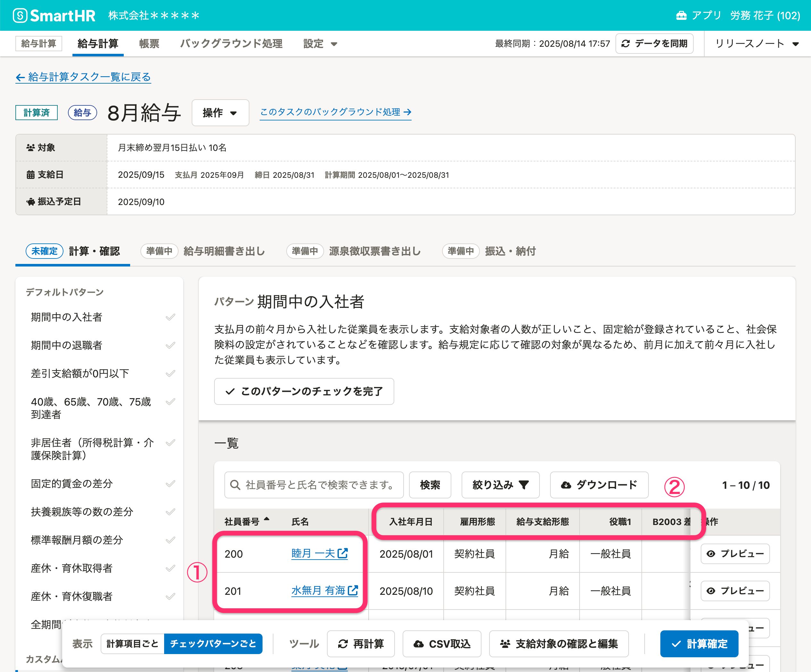The image size is (811, 672).
Task: Switch display to 計算項目ごと
Action: [132, 643]
